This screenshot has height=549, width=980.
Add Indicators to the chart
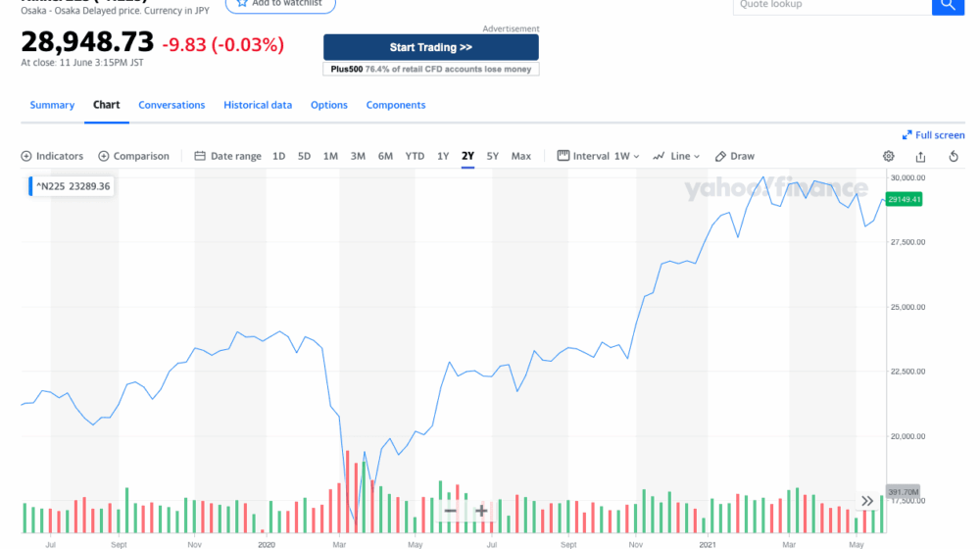53,156
